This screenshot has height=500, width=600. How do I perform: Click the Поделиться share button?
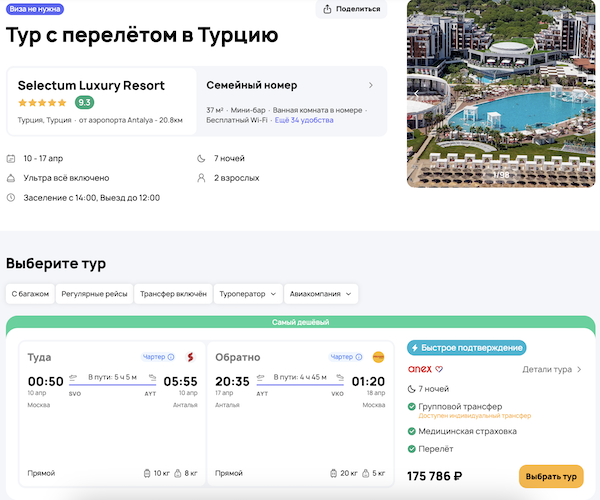point(352,9)
